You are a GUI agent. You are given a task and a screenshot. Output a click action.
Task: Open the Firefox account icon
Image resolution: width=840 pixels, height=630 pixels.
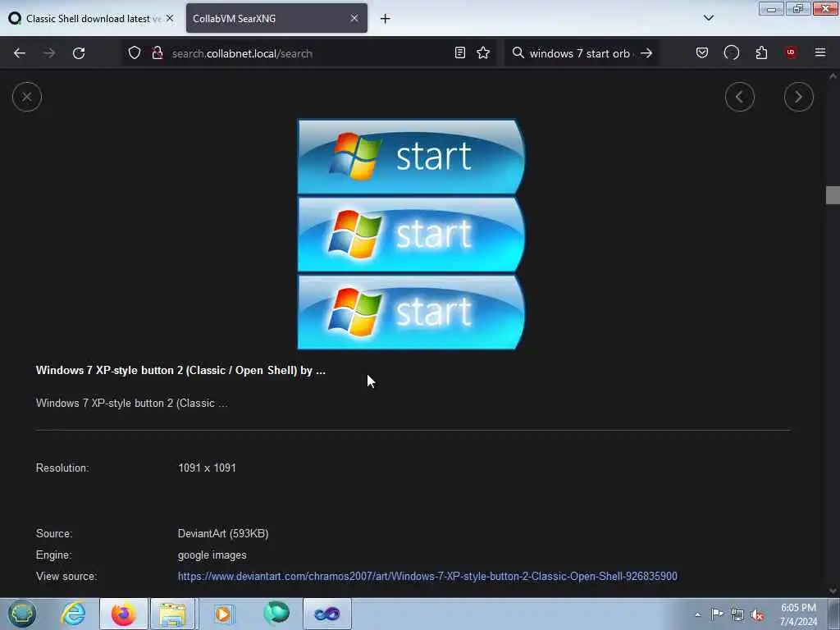731,52
